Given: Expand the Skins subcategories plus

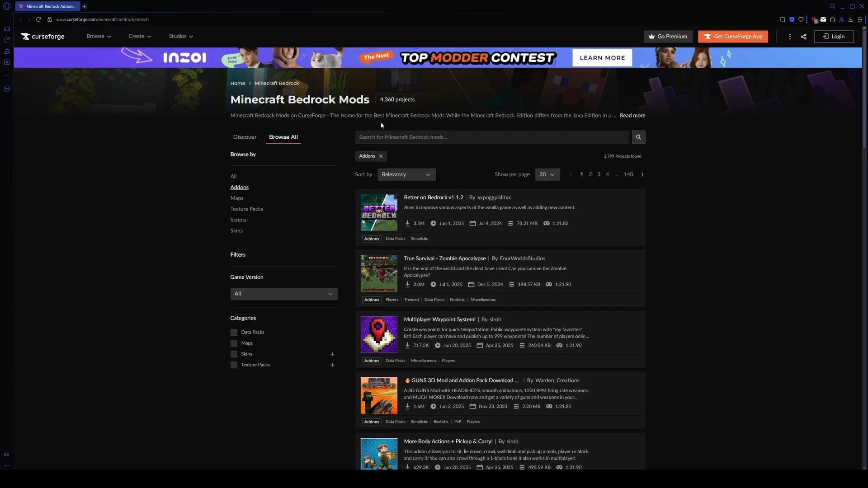Looking at the screenshot, I should coord(332,354).
